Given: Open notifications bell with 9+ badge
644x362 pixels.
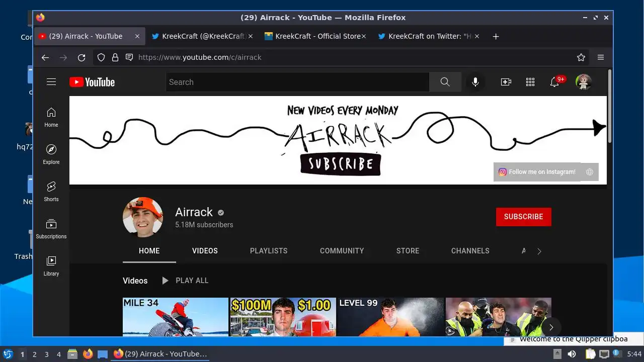Looking at the screenshot, I should pyautogui.click(x=555, y=82).
